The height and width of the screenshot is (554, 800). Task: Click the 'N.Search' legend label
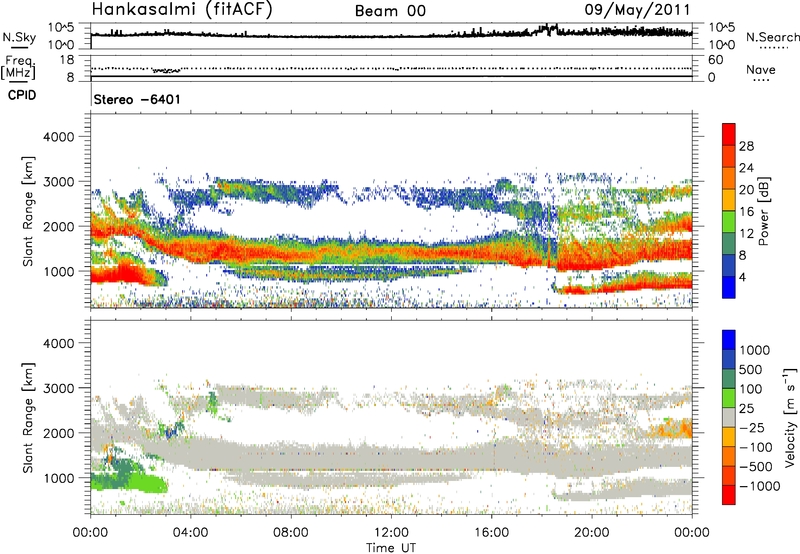pyautogui.click(x=773, y=37)
